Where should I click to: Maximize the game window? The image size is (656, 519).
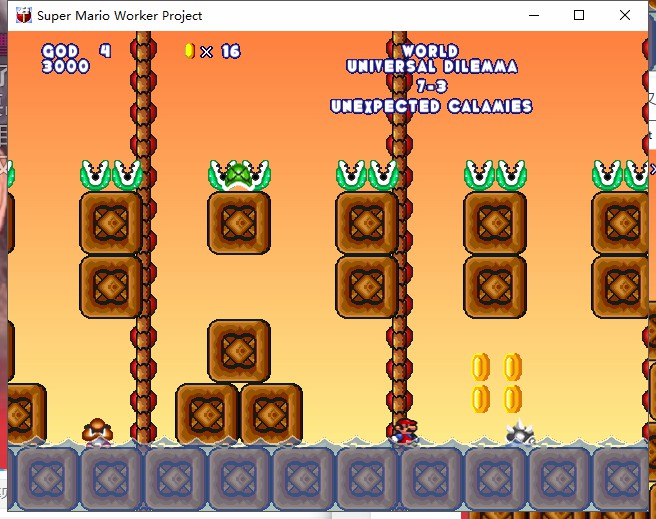579,15
